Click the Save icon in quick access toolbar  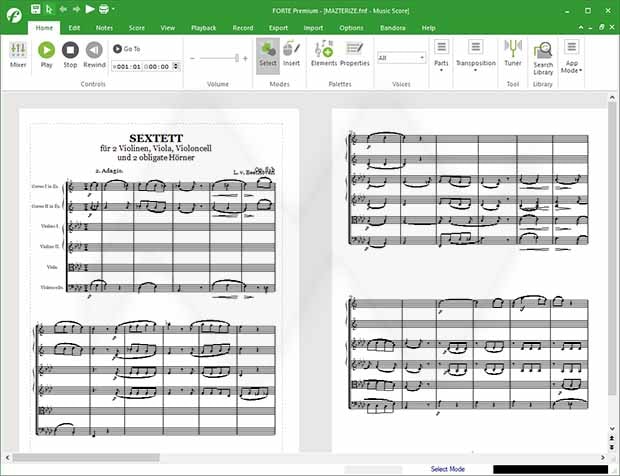36,9
